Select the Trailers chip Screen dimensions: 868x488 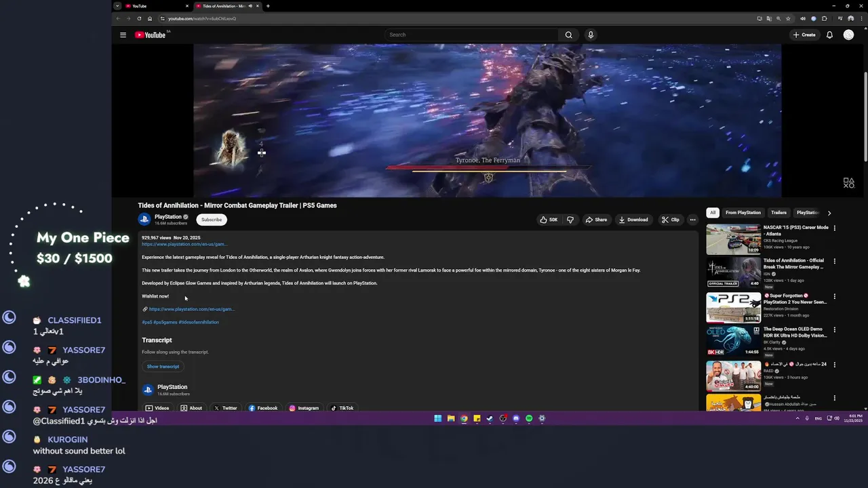[x=778, y=213]
